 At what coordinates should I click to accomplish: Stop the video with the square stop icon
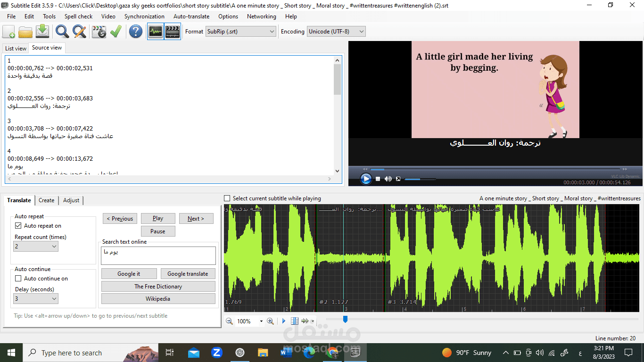[378, 179]
